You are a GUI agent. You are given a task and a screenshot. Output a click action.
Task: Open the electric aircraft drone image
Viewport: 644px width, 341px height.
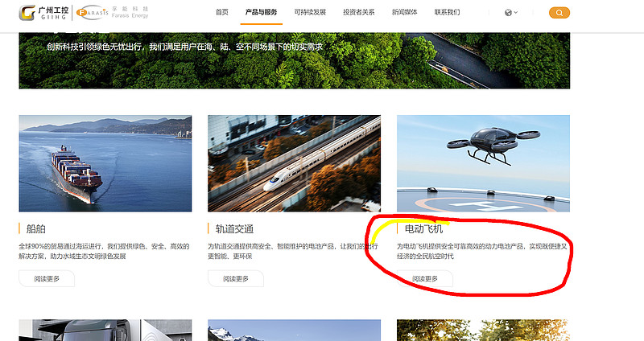coord(484,163)
